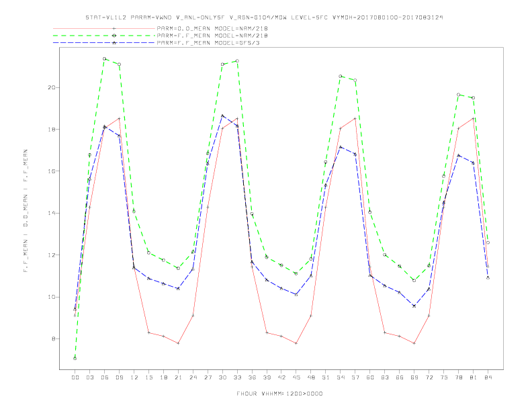Click y-axis tick value 16
The width and height of the screenshot is (532, 411).
(51, 171)
